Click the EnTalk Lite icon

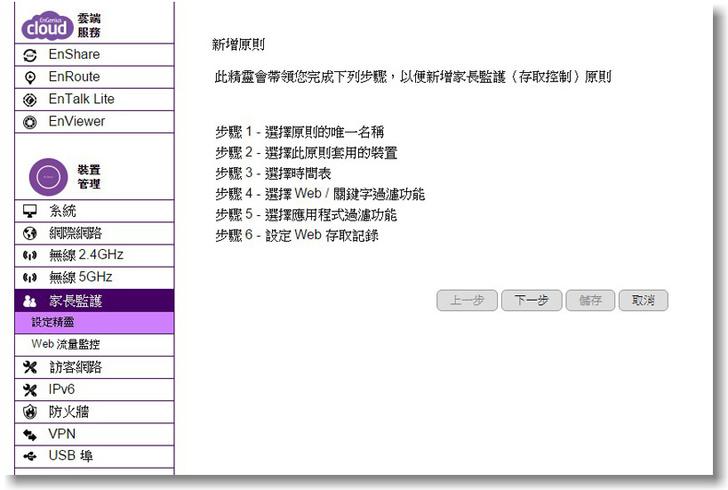[x=30, y=100]
